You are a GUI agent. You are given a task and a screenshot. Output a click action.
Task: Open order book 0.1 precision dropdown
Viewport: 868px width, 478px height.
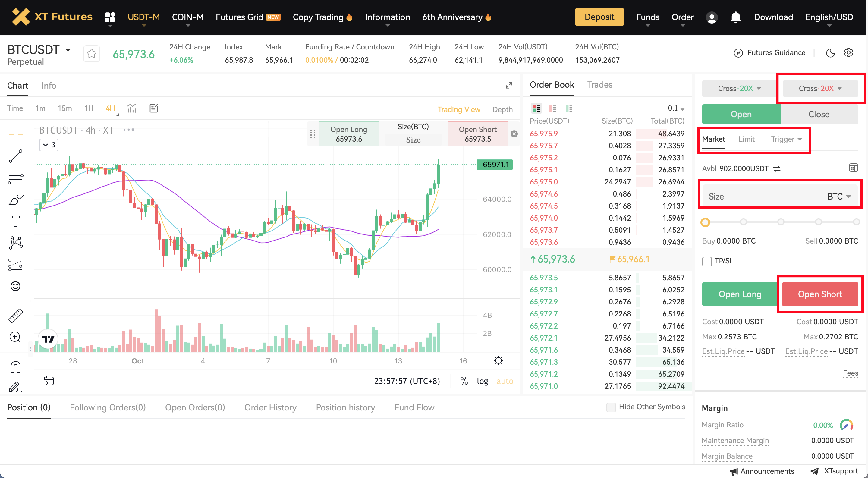pyautogui.click(x=676, y=108)
